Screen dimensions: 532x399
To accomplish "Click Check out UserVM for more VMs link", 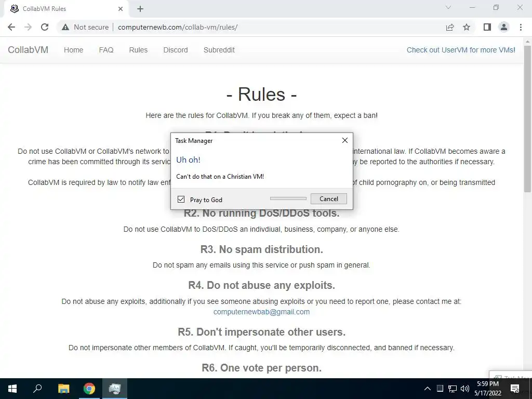I will click(x=461, y=50).
